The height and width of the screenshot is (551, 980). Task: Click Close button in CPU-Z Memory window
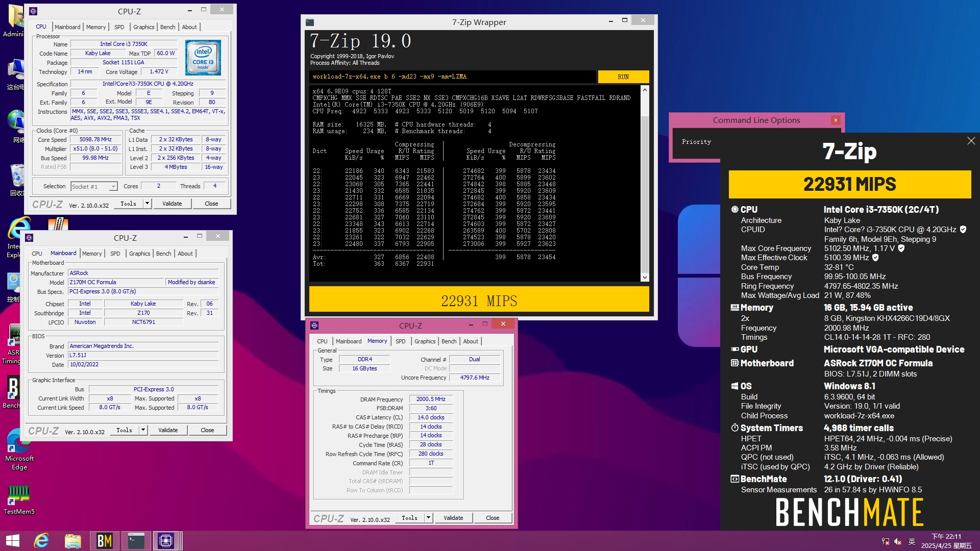[x=493, y=518]
